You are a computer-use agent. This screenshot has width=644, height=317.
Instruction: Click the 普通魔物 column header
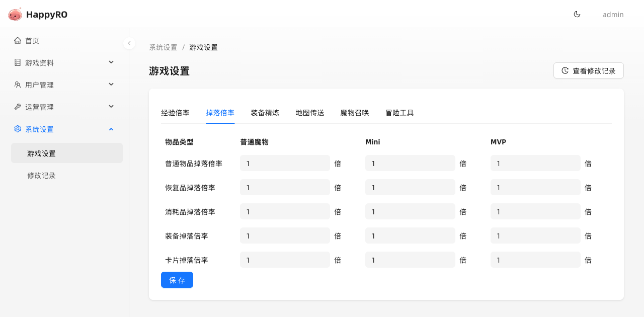tap(254, 142)
